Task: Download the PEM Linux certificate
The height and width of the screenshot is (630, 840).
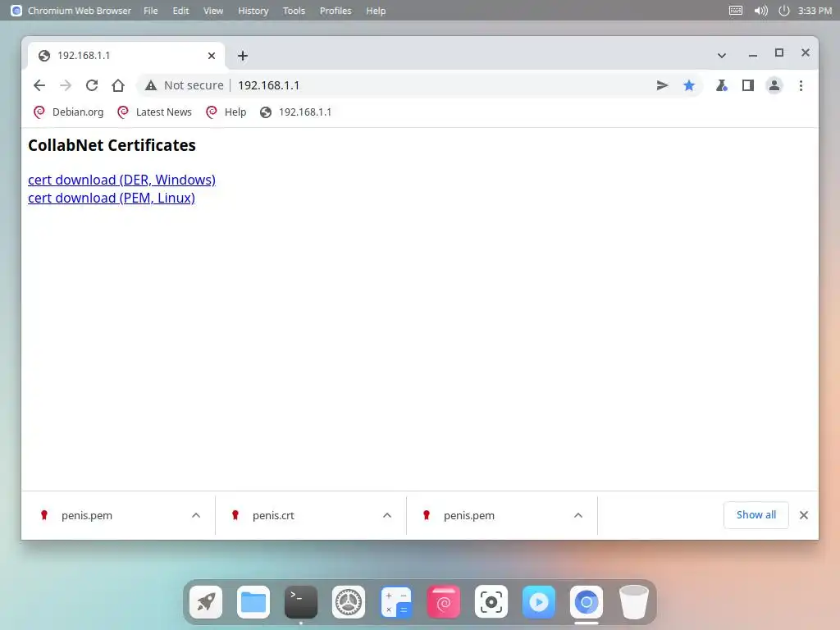Action: (x=112, y=198)
